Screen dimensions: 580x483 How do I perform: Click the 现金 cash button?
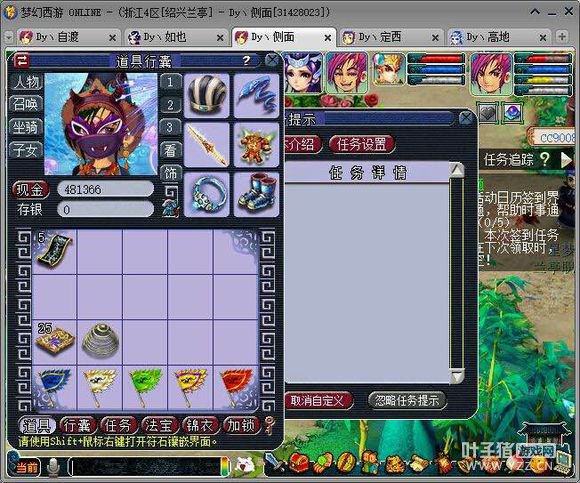click(x=30, y=189)
